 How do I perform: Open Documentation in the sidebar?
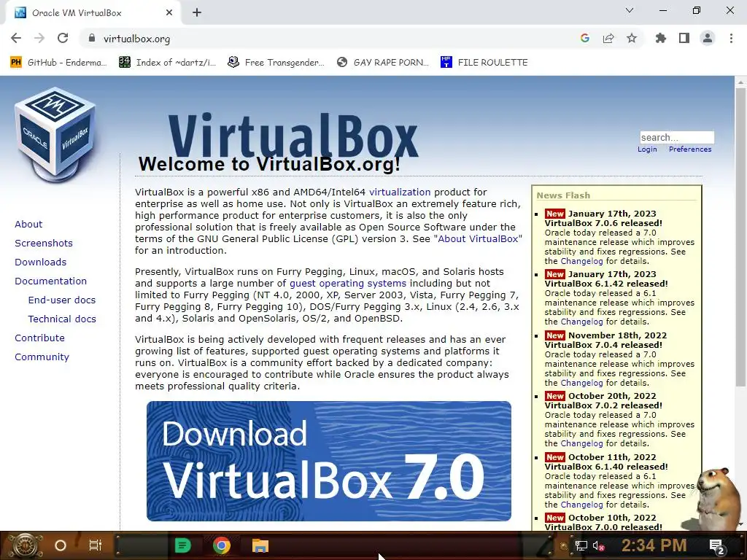click(x=50, y=281)
